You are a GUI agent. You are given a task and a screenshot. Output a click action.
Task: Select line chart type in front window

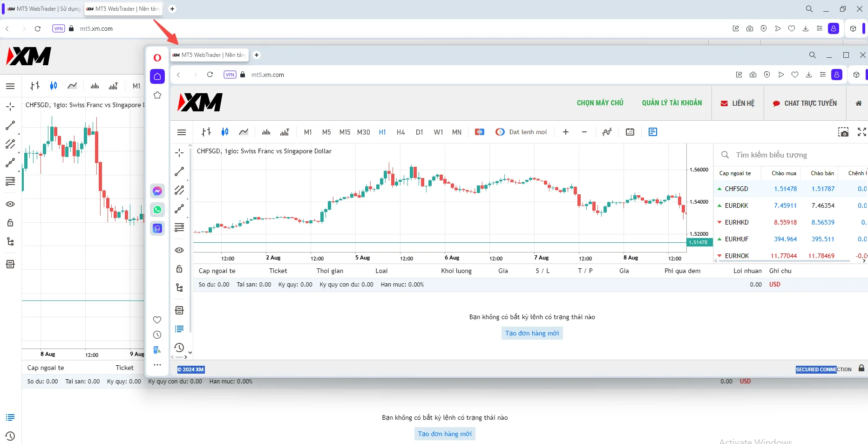point(244,132)
